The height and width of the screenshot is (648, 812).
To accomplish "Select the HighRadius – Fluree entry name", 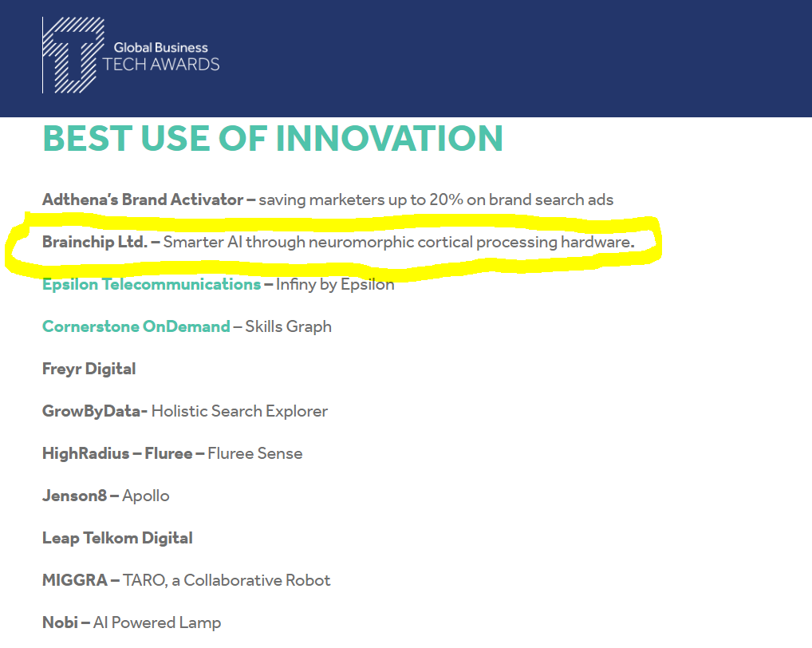I will click(116, 453).
